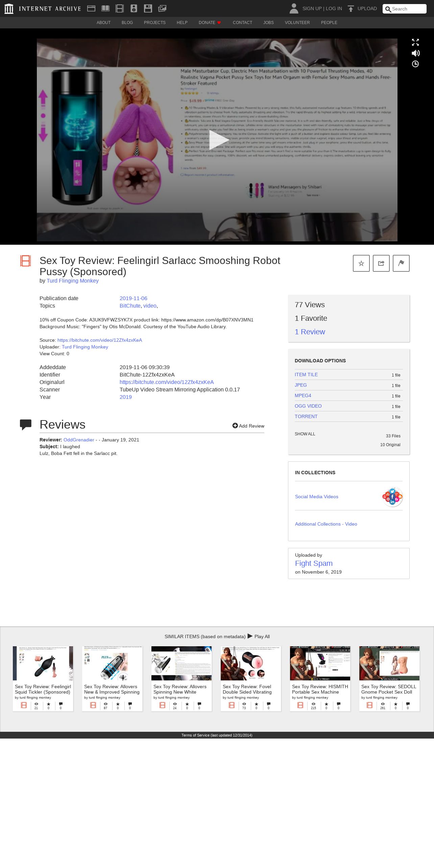This screenshot has height=868, width=434.
Task: Open the Uploader Turd Flinging Monkey link
Action: (85, 347)
